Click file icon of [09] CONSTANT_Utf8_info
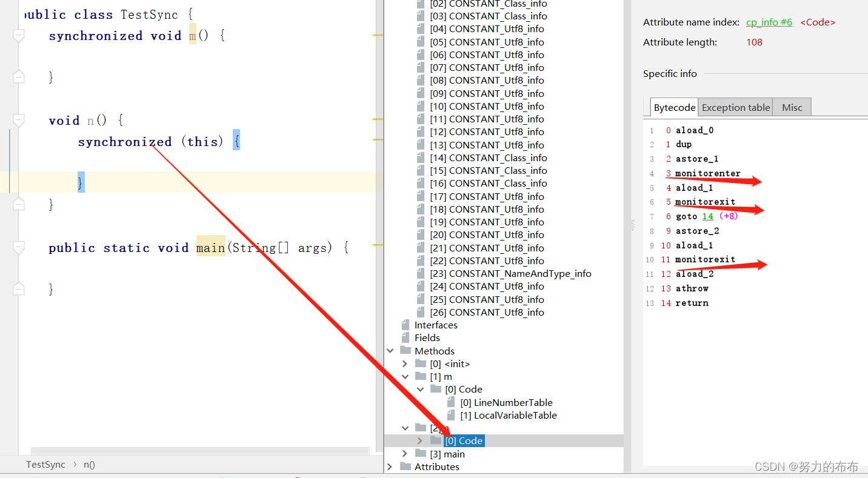This screenshot has width=868, height=478. click(x=421, y=93)
